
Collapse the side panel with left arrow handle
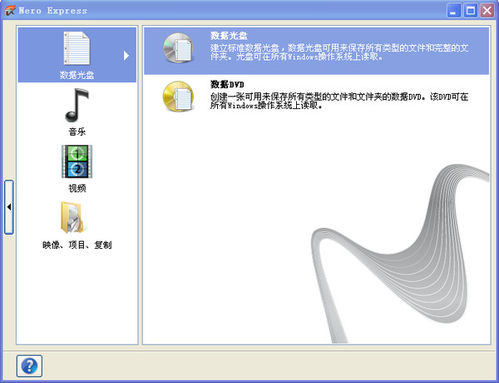click(x=9, y=207)
